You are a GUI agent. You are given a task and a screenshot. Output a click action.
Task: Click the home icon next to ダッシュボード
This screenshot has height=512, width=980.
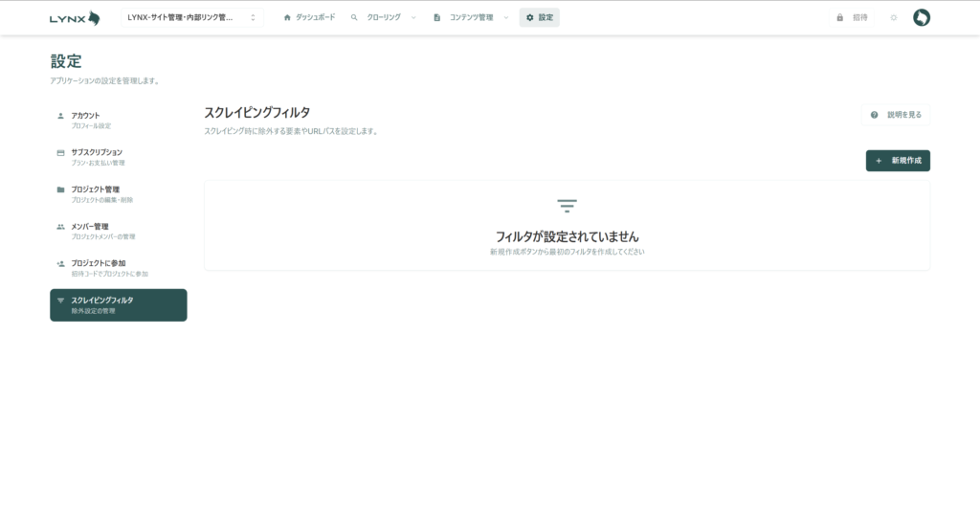(287, 17)
